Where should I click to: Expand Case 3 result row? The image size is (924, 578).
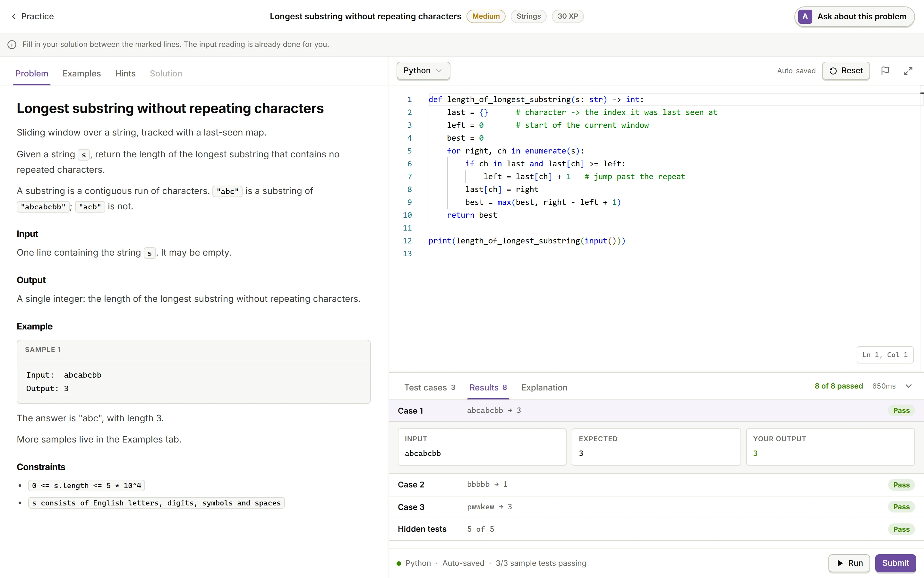pyautogui.click(x=656, y=507)
